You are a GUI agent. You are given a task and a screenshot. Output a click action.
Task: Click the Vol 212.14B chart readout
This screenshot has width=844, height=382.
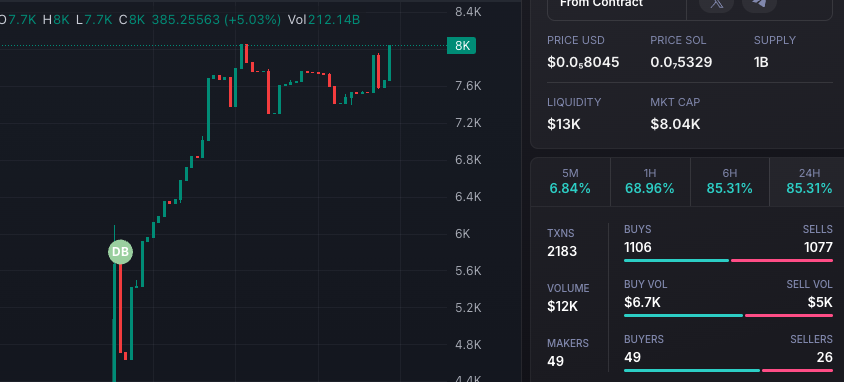(x=324, y=20)
